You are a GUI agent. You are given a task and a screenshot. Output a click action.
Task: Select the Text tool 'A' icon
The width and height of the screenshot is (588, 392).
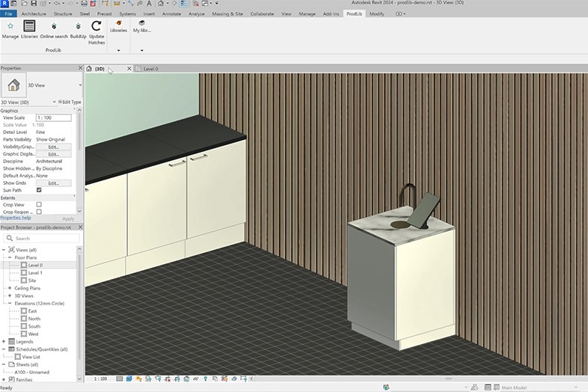point(149,4)
